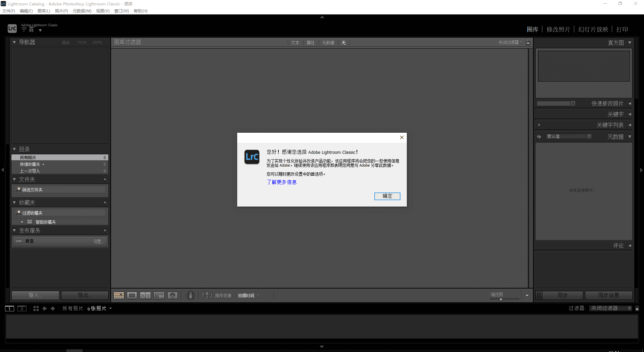Click the 确定 button
Viewport: 644px width, 352px height.
(387, 196)
